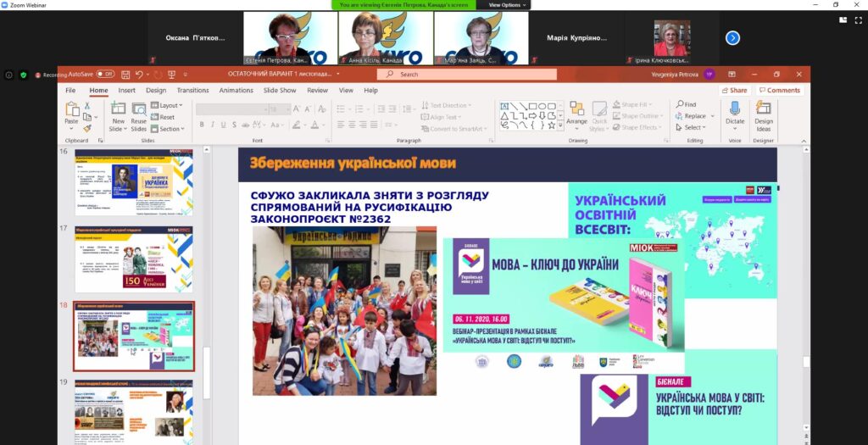Open the Comments pane button
Screen dimensions: 868x445
point(780,91)
